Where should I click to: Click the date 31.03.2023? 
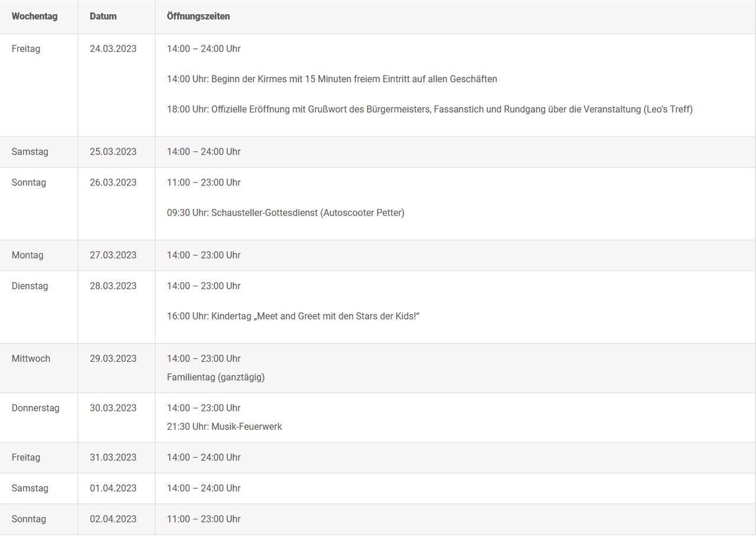(113, 457)
